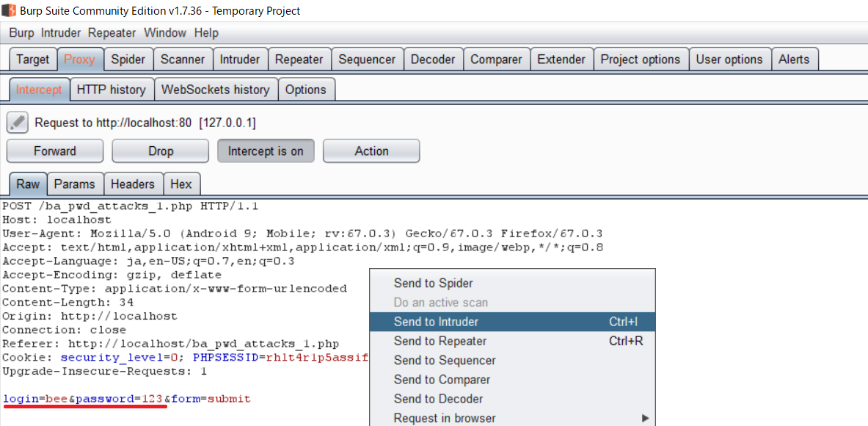Go to the Spider tab

(x=128, y=59)
